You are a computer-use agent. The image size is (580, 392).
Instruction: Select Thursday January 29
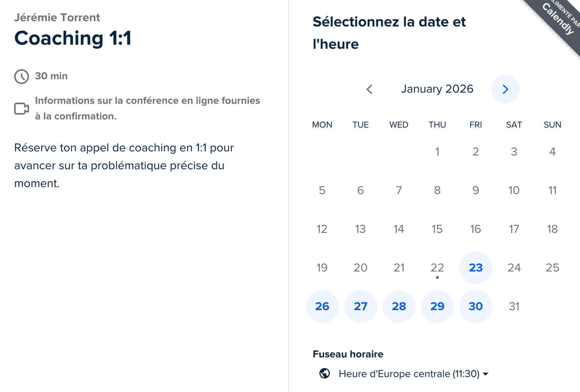(x=437, y=306)
